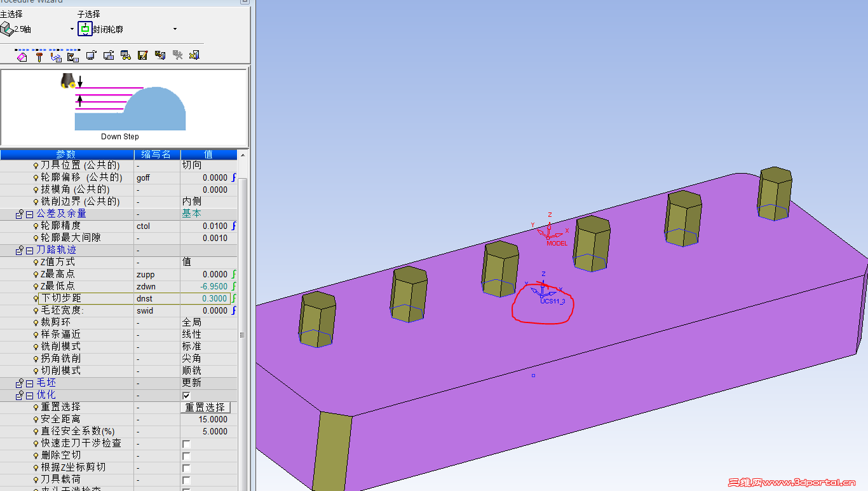Click the 重置选择 button
Image resolution: width=868 pixels, height=491 pixels.
206,407
